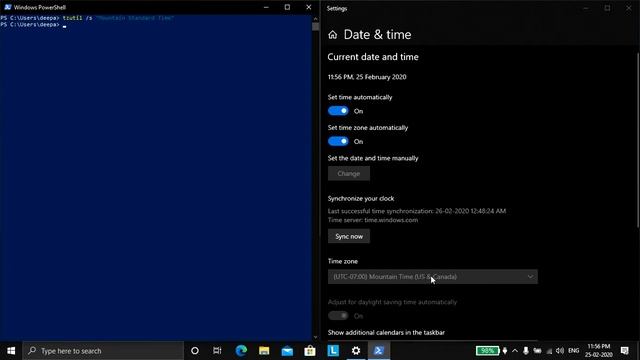Open Cortana from the taskbar

[x=195, y=351]
